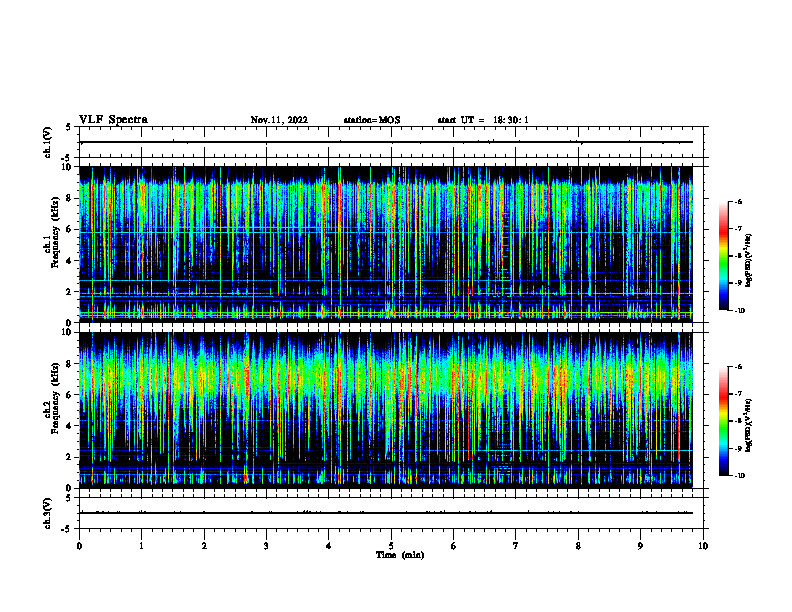Click the "ch.3(V)" waveform axis label
The width and height of the screenshot is (792, 612).
(x=47, y=513)
